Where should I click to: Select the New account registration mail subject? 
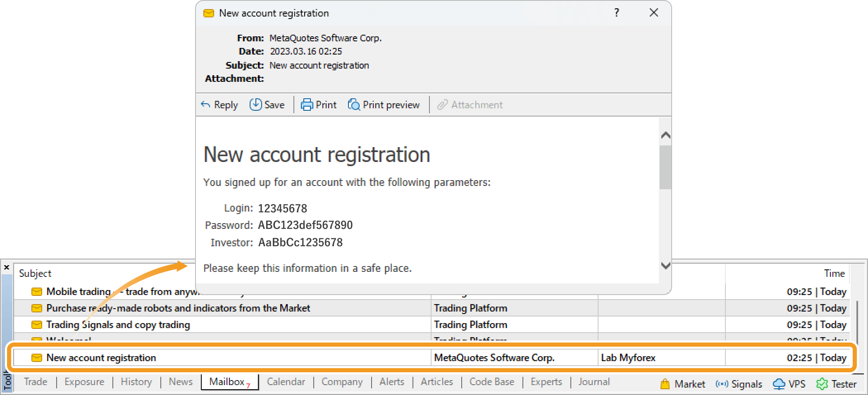click(x=101, y=358)
